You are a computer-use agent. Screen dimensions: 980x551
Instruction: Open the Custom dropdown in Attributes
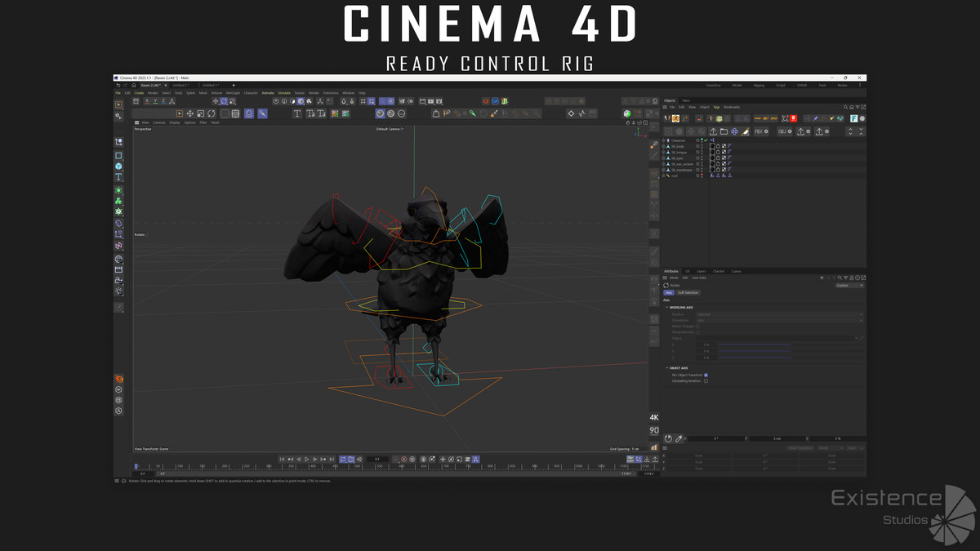[849, 285]
